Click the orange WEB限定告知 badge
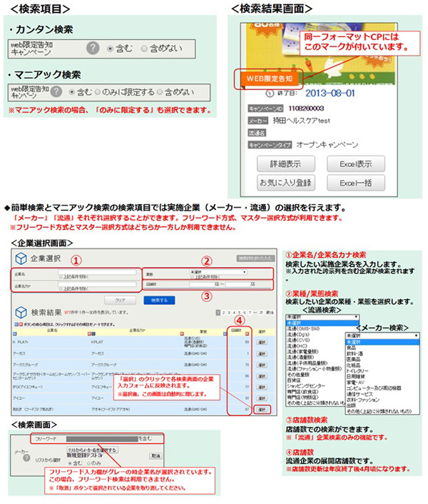428x504 pixels. [x=269, y=79]
